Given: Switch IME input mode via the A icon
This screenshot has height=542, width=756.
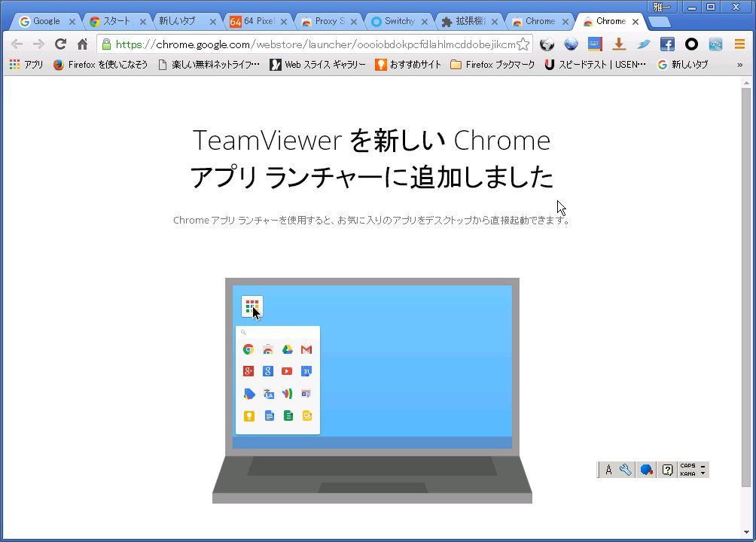Looking at the screenshot, I should point(608,470).
